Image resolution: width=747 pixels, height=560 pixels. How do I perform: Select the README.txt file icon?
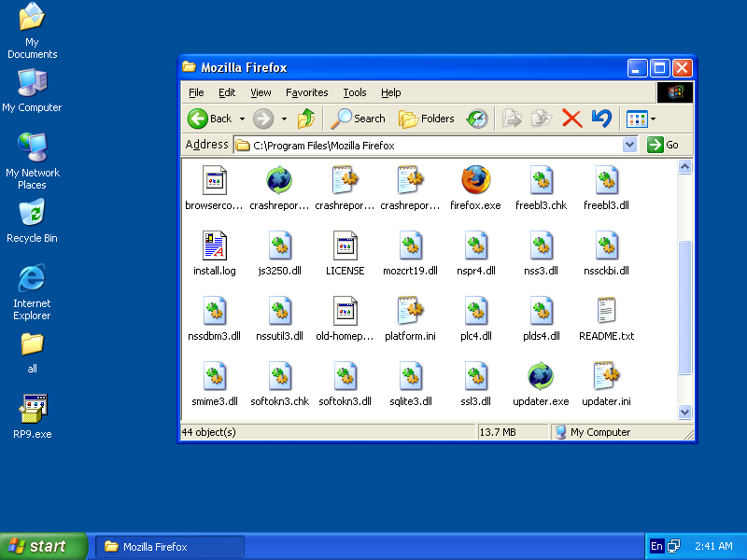(606, 311)
